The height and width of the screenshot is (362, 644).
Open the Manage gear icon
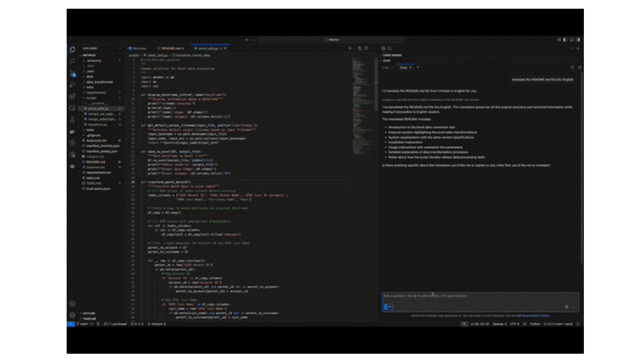tap(72, 315)
